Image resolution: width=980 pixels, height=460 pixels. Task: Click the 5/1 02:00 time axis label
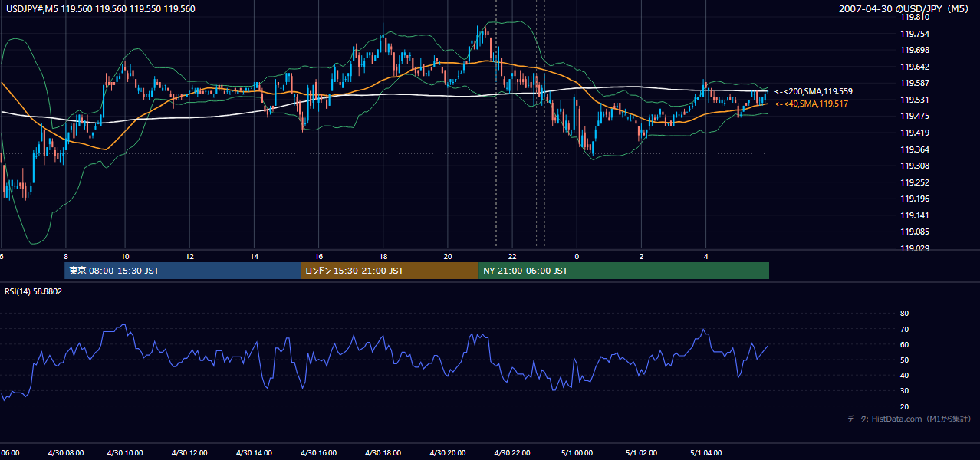click(x=641, y=453)
